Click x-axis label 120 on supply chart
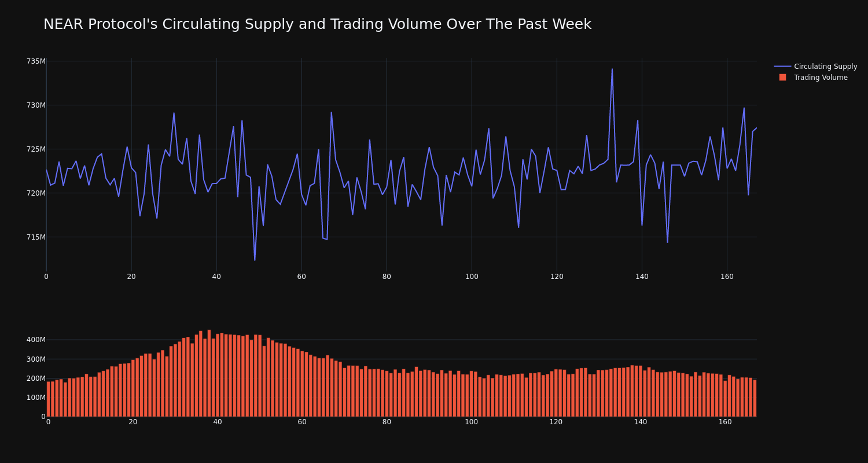Viewport: 868px width, 463px height. point(557,277)
